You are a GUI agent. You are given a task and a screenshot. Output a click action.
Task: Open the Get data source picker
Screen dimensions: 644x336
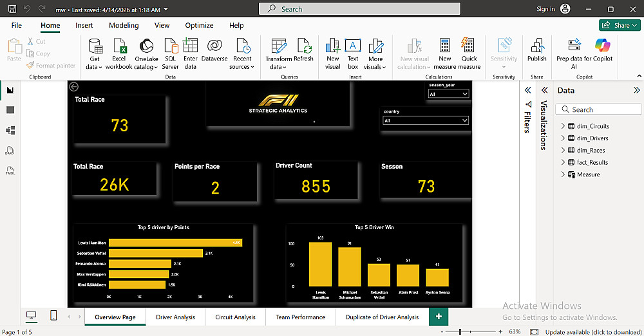pos(95,54)
